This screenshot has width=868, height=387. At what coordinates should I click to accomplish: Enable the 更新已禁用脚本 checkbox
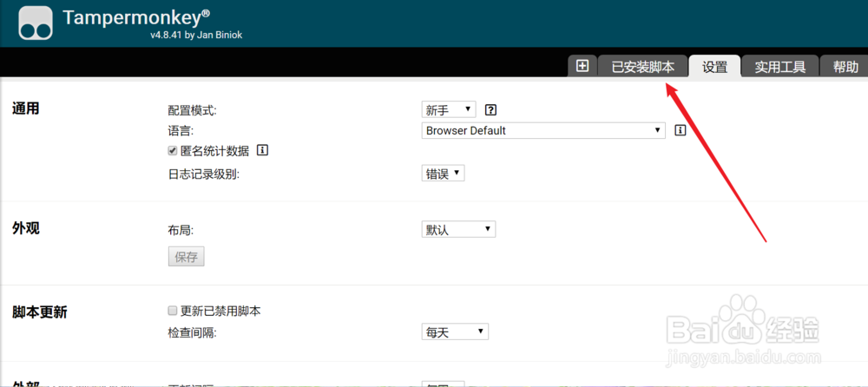pos(172,312)
